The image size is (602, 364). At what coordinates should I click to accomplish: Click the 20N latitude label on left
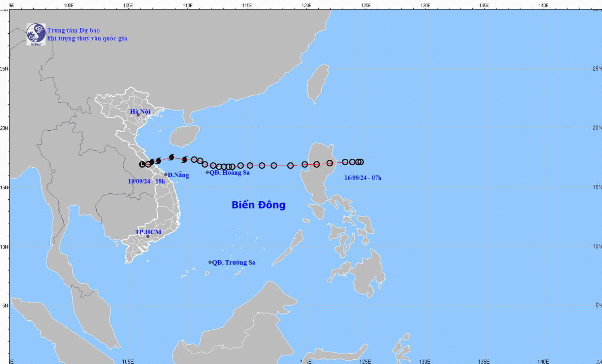4,128
